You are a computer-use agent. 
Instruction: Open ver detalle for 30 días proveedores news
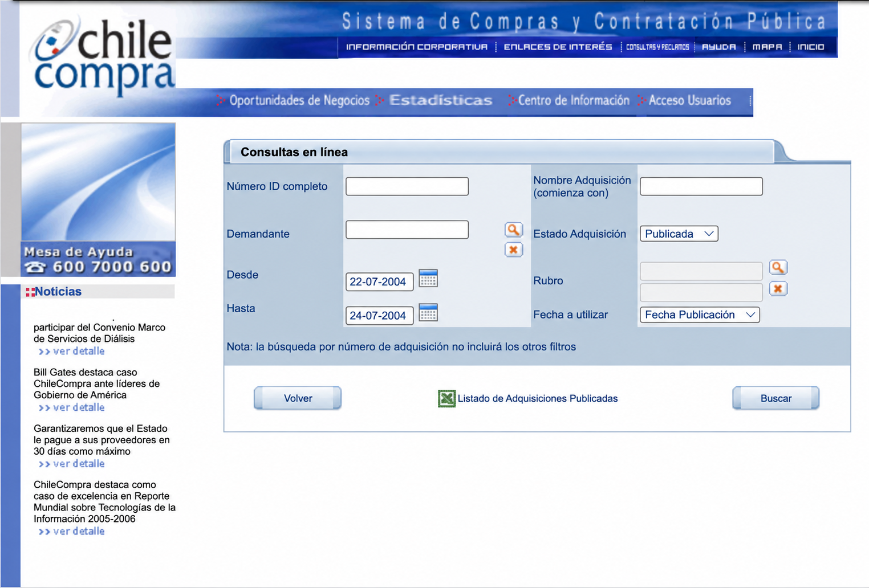(71, 464)
